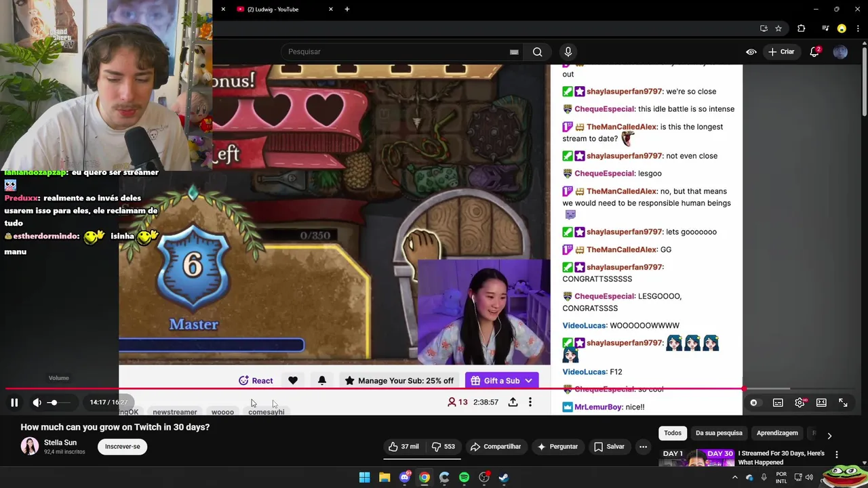
Task: Click install/cast icon in address bar
Action: [x=764, y=28]
